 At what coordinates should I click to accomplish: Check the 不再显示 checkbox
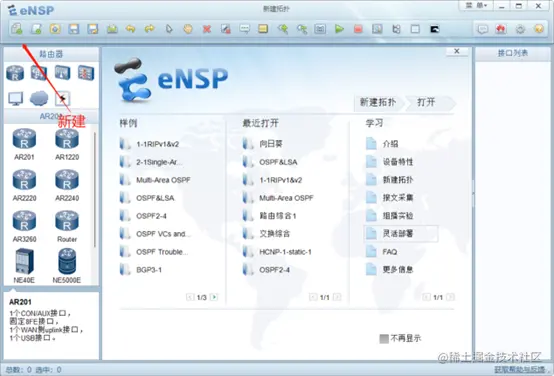click(384, 339)
